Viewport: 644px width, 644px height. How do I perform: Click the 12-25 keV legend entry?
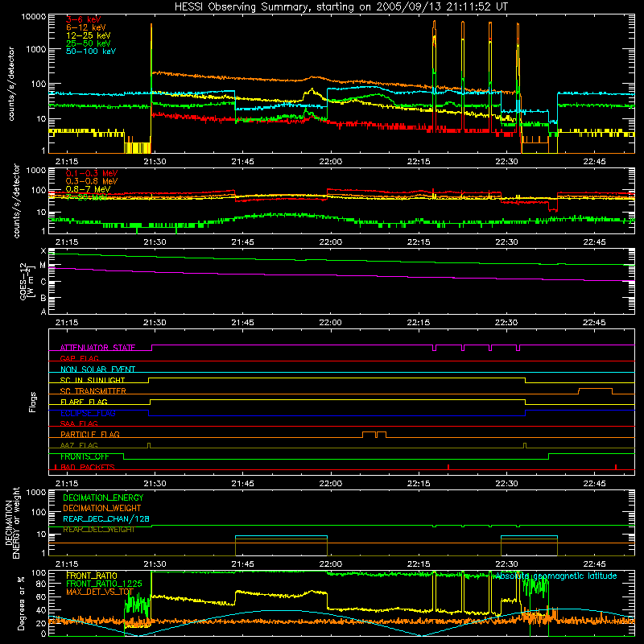pos(89,35)
